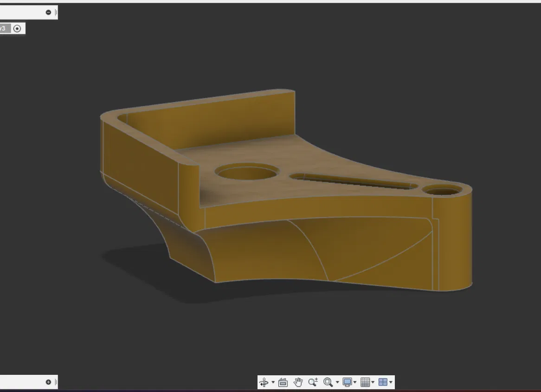Select the Orbit tool in navigation bar

264,382
